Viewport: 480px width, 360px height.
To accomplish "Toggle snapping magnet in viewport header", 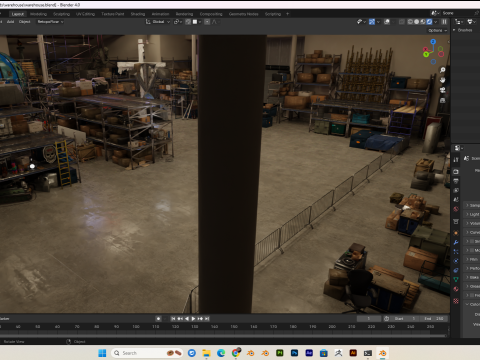I will pyautogui.click(x=188, y=22).
